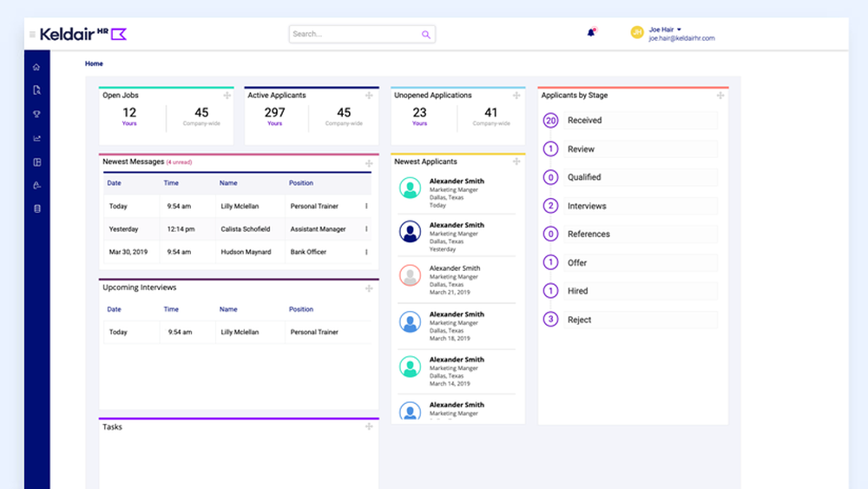
Task: Select the Hired stage
Action: tap(641, 291)
